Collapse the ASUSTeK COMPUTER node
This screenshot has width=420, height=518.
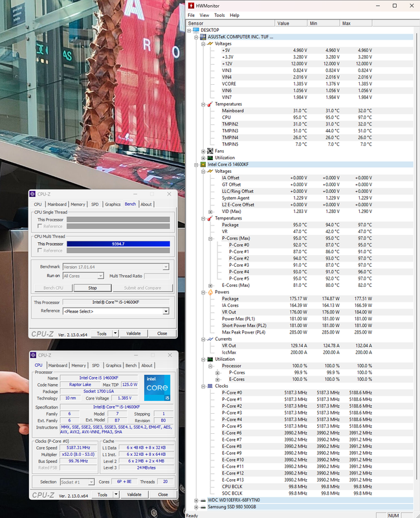point(196,37)
